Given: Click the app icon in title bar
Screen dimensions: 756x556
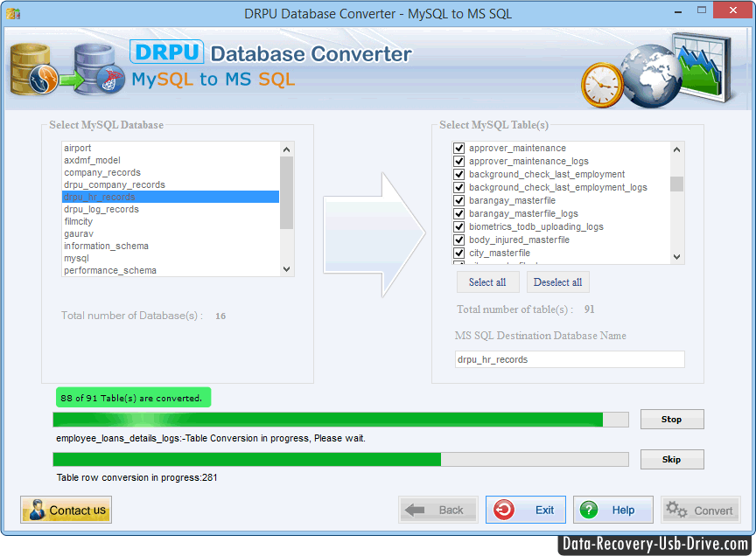Looking at the screenshot, I should [13, 13].
